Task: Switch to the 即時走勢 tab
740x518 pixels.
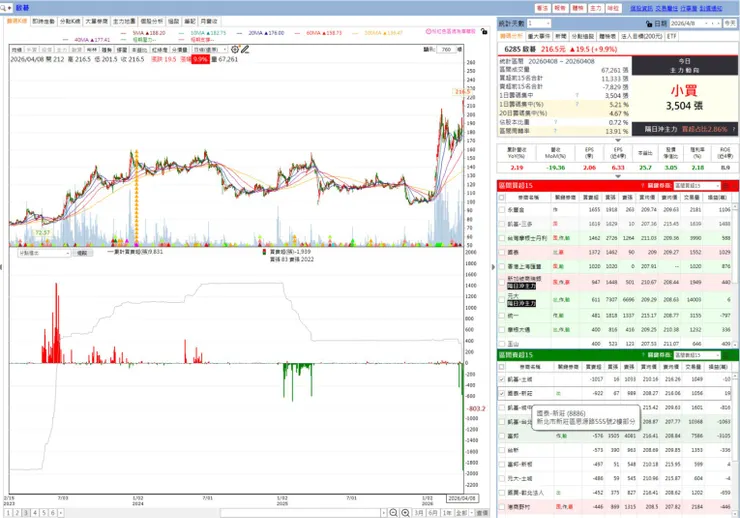Action: [x=43, y=21]
